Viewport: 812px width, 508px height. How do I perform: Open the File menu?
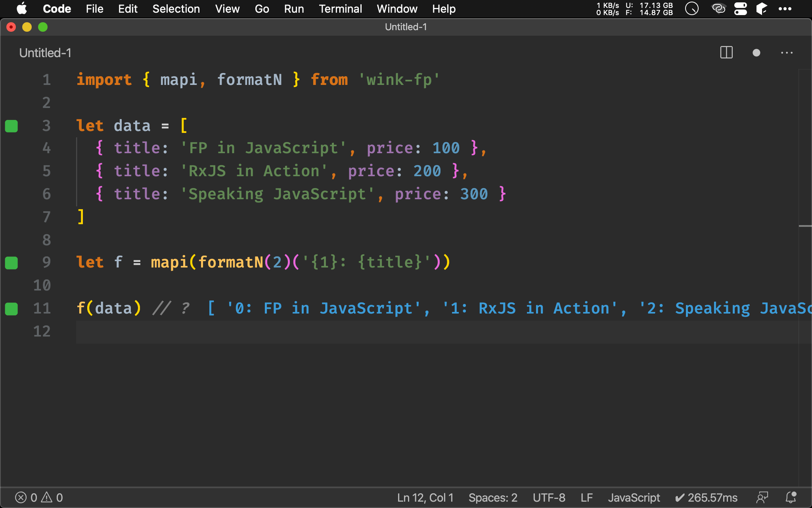94,9
